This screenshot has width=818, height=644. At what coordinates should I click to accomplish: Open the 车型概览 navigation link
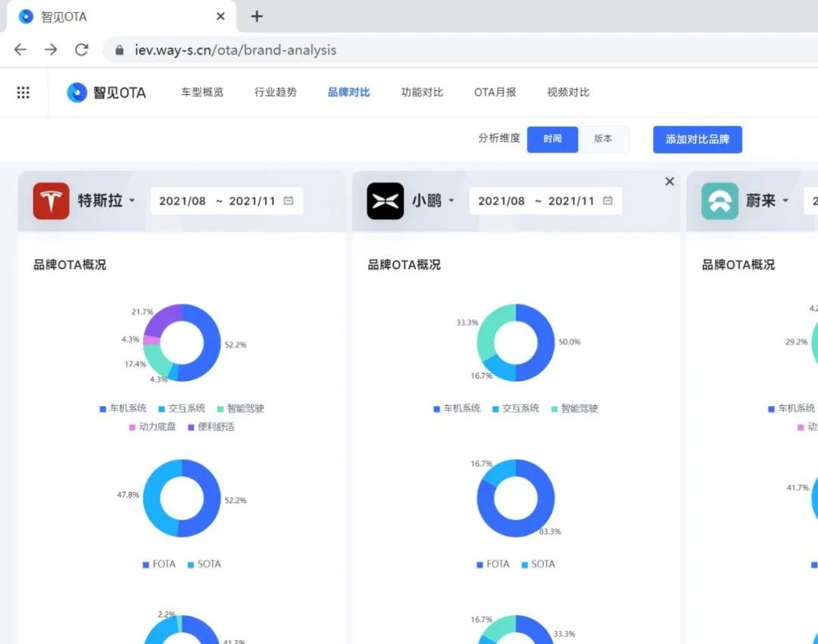[202, 92]
